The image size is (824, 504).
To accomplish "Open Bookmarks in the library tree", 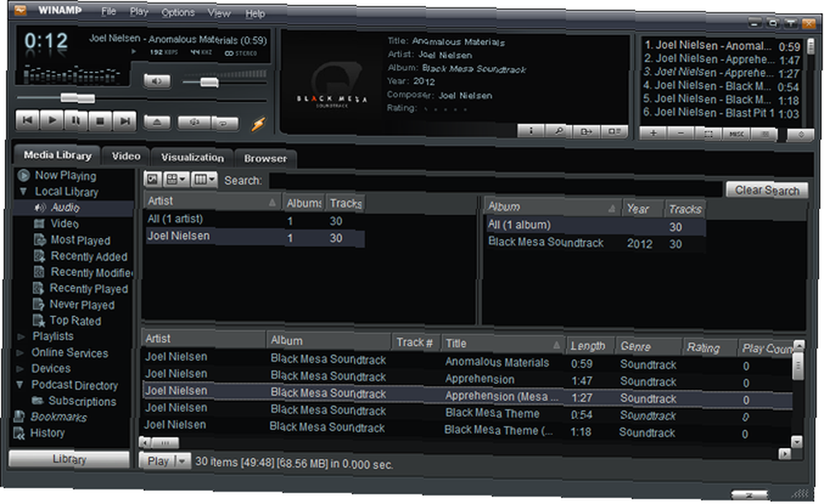I will (x=59, y=417).
